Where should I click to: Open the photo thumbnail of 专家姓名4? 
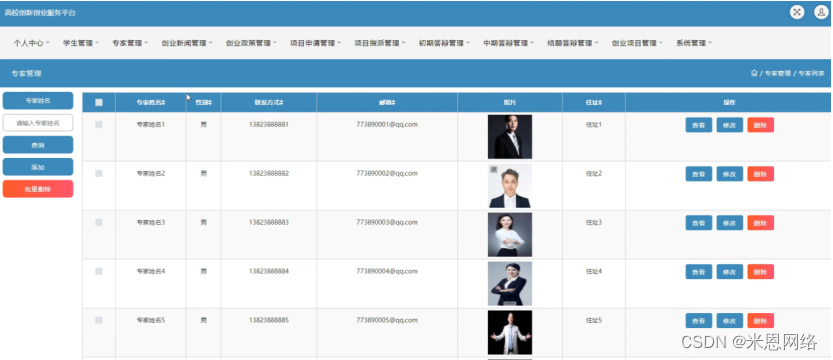[509, 284]
